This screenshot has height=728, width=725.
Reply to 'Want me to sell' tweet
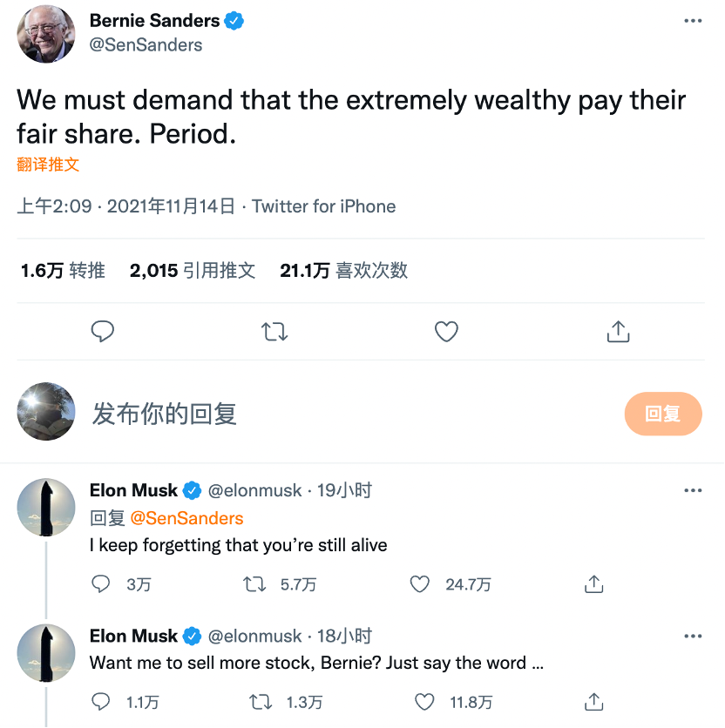coord(101,701)
